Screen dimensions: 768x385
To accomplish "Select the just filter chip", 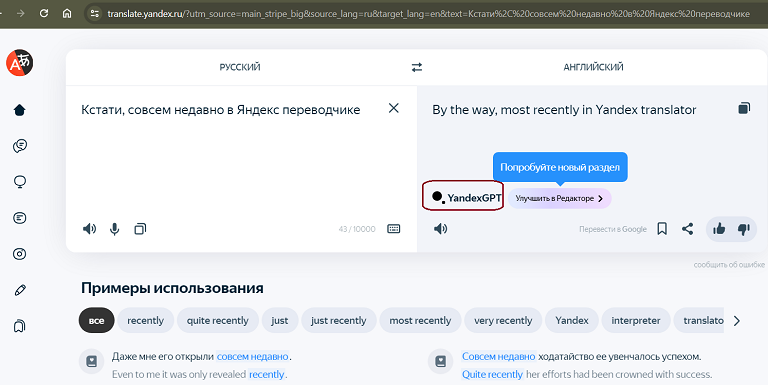I will [x=280, y=321].
